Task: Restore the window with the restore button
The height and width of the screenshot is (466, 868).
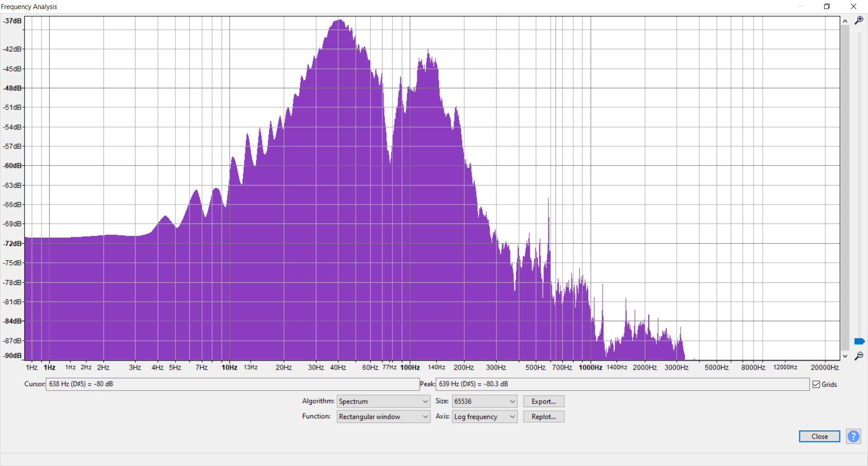Action: pos(827,6)
